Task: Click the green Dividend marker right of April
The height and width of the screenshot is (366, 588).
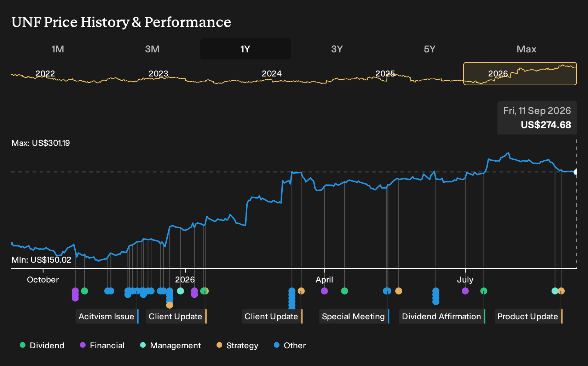Action: 345,291
